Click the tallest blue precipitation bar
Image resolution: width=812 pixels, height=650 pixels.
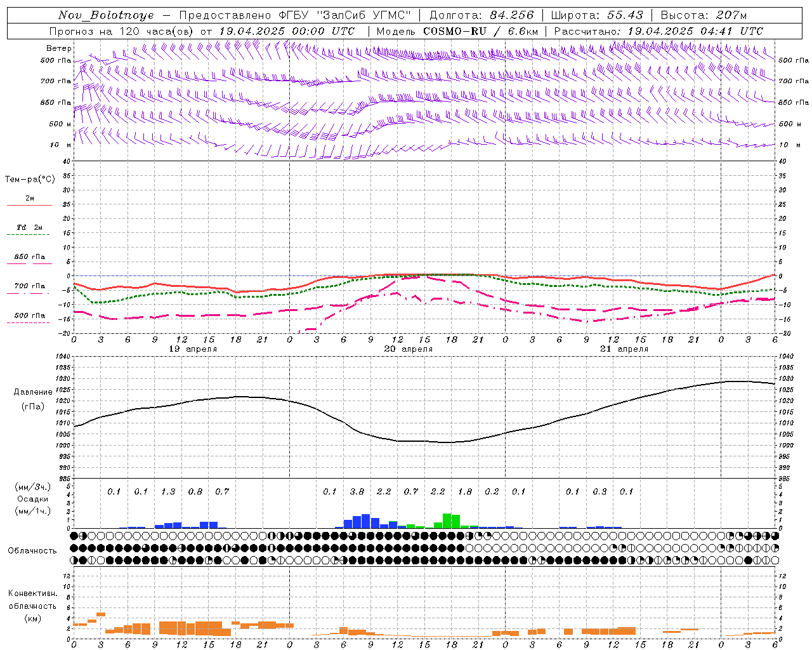[366, 521]
